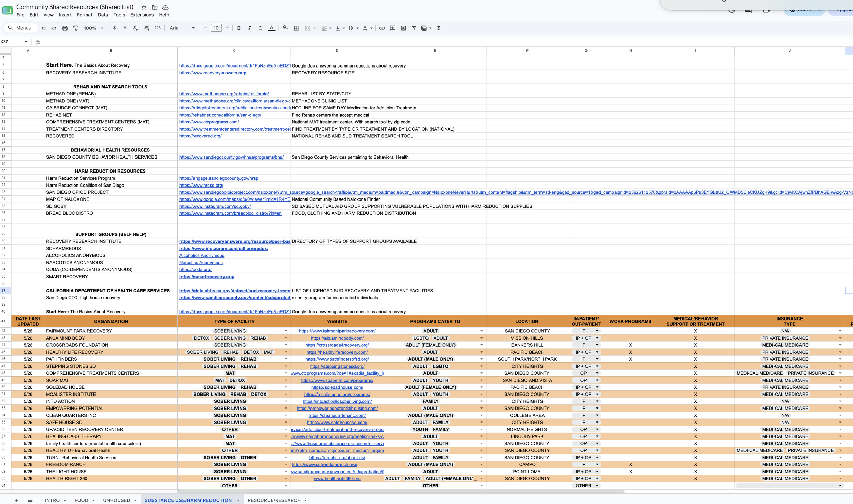Select row 41 header
Screen dimensions: 853x504
tap(5, 321)
